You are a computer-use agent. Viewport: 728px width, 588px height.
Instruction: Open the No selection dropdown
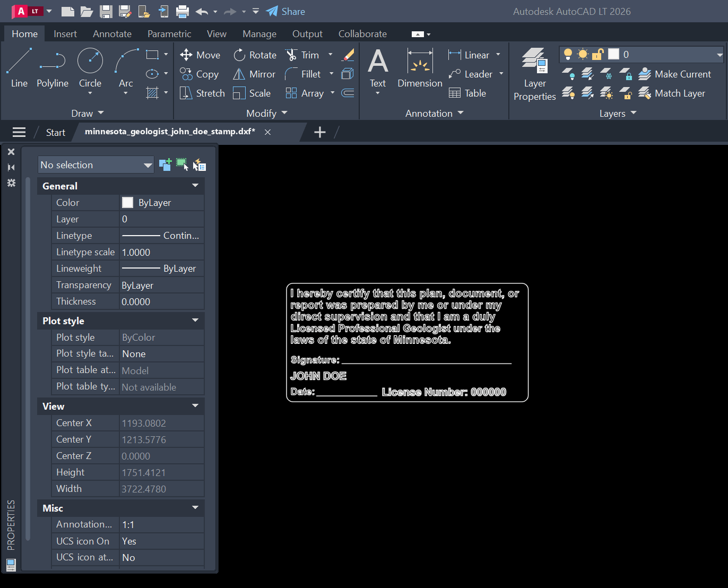click(x=96, y=165)
